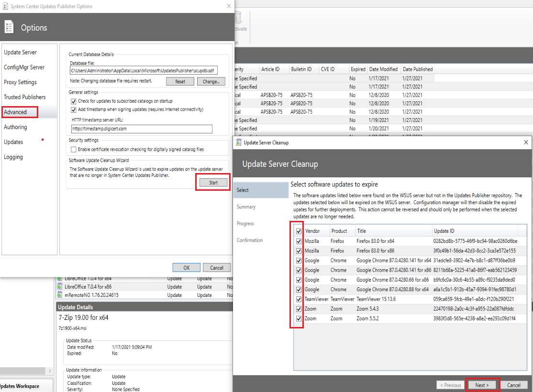
Task: Open the Authoring options page
Action: tap(15, 127)
